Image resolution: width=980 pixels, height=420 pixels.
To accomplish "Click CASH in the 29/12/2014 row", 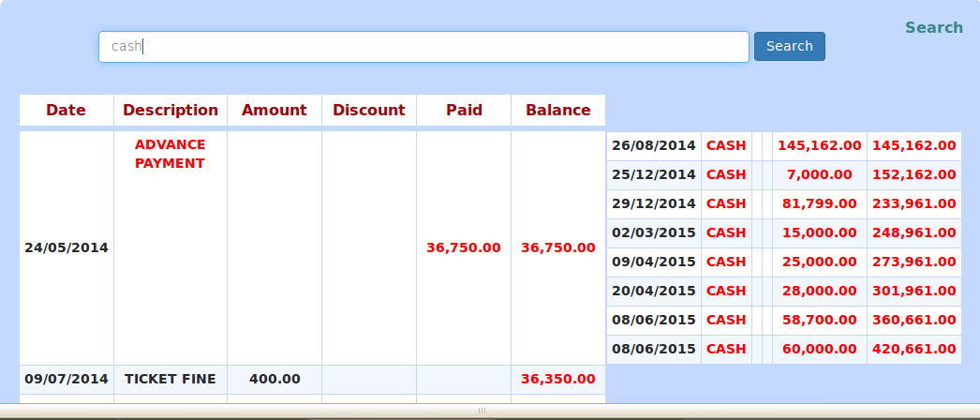I will tap(726, 203).
